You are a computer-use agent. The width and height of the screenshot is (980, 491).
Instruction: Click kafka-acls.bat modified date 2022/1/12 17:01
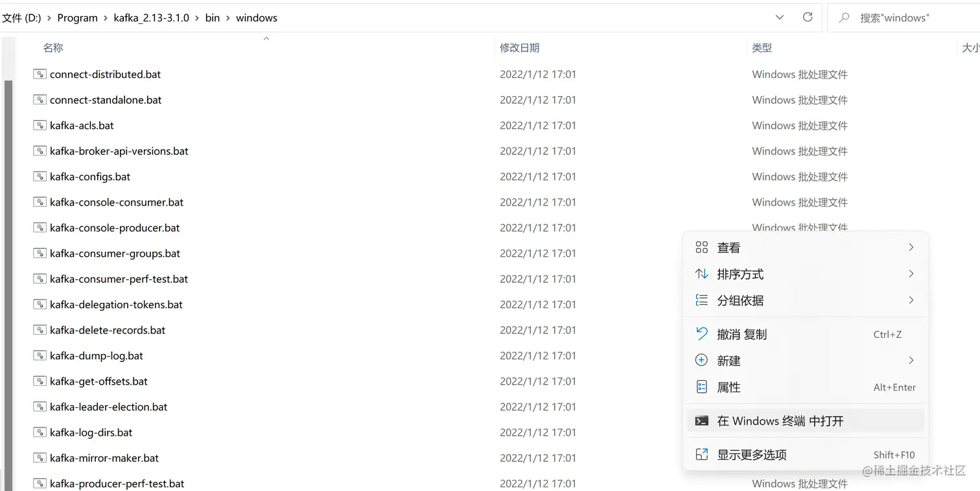tap(538, 126)
